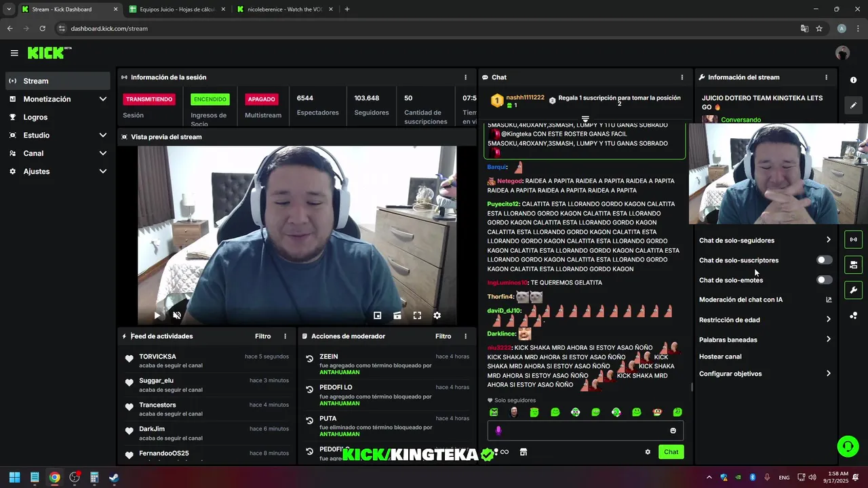Reload the browser page
The width and height of the screenshot is (868, 488).
coord(42,28)
